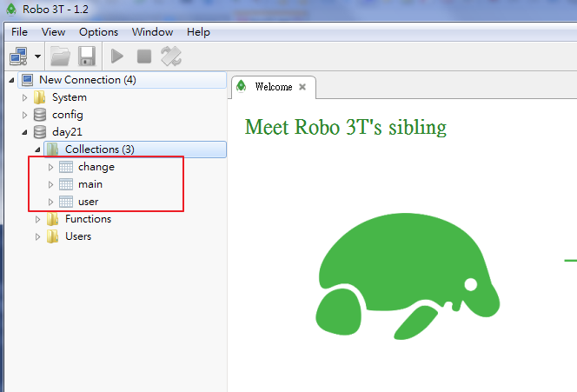577x392 pixels.
Task: Expand the change collection arrow
Action: [x=50, y=167]
